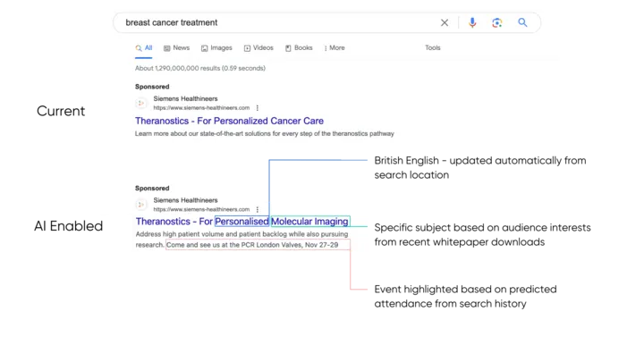Switch to the Images tab
The height and width of the screenshot is (362, 644).
[x=216, y=48]
